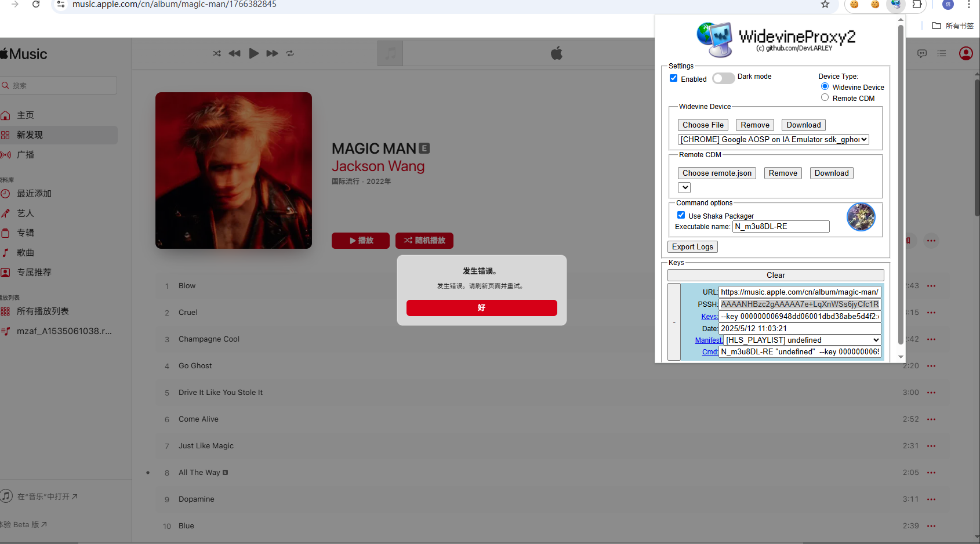The width and height of the screenshot is (980, 544).
Task: Go to 主页 in the Apple Music sidebar
Action: pos(26,115)
